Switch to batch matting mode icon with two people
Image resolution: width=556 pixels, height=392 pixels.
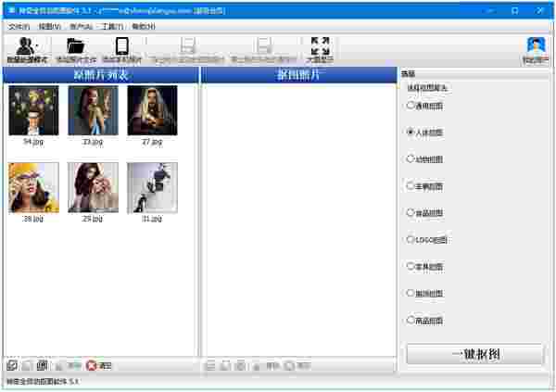26,46
